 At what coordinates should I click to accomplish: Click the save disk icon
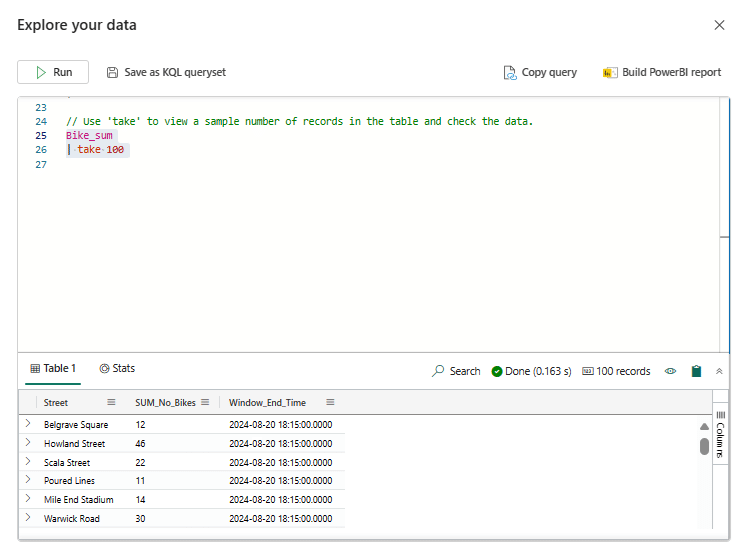click(112, 72)
